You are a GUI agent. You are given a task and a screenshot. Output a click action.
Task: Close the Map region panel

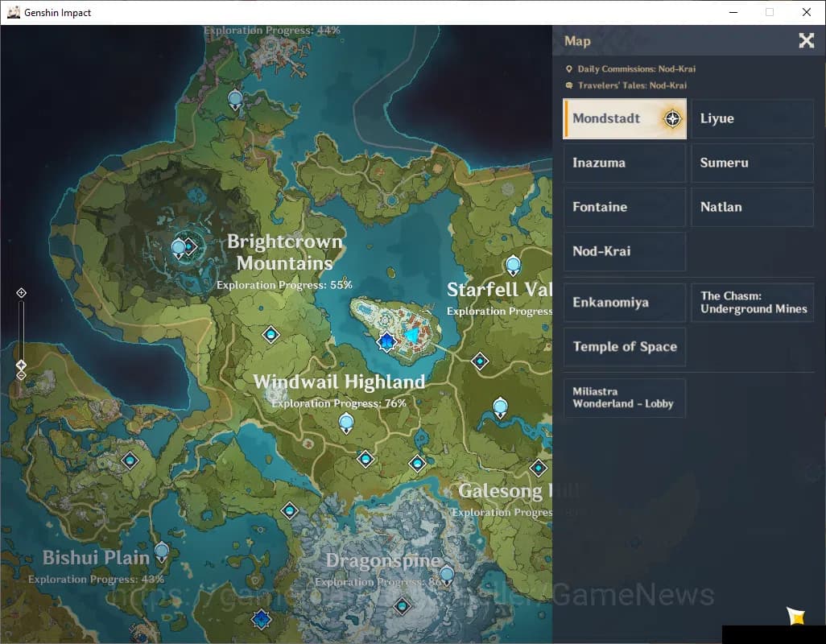pos(806,40)
